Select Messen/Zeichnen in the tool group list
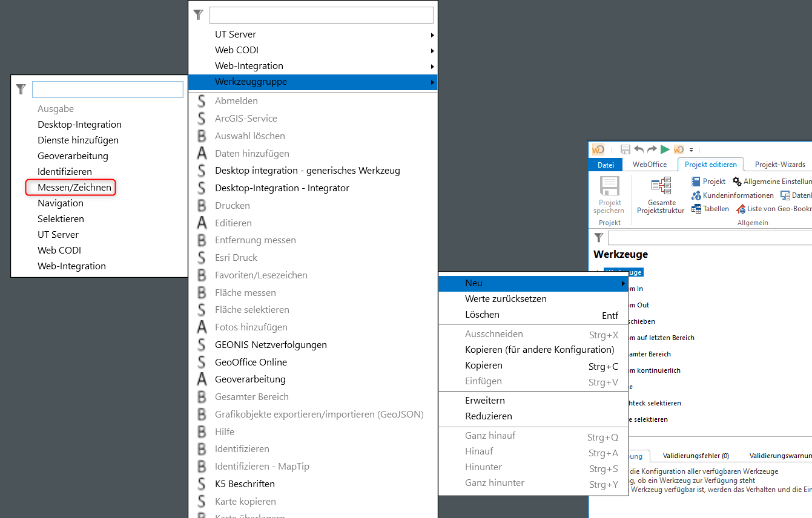 [x=74, y=188]
